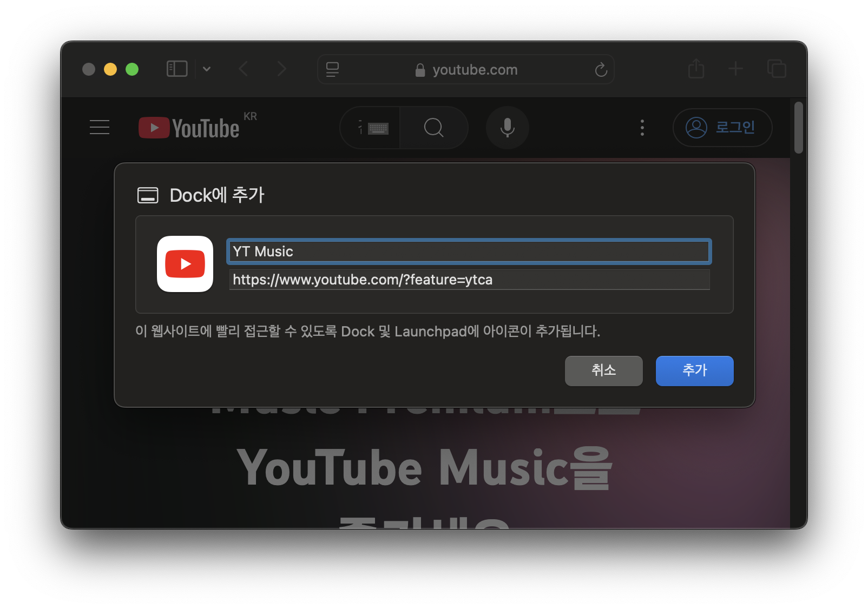Toggle the Safari sidebar icon
Image resolution: width=868 pixels, height=609 pixels.
[177, 69]
